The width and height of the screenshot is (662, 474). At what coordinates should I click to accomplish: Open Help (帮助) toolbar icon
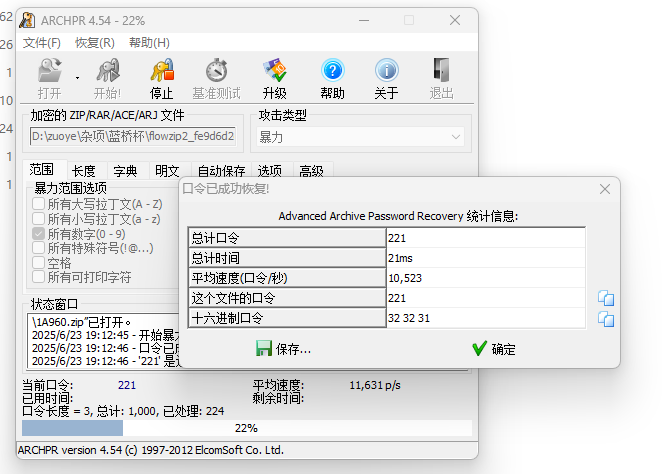(x=333, y=70)
